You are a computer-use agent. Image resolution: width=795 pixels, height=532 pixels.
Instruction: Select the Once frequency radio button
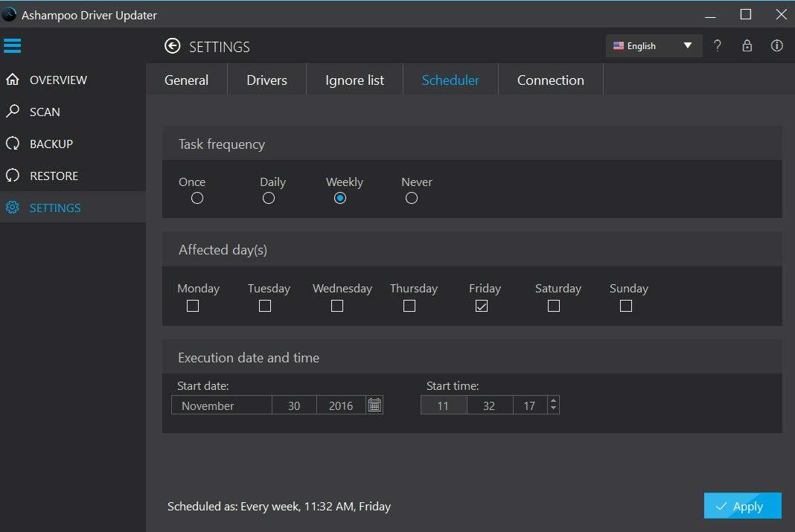point(197,198)
